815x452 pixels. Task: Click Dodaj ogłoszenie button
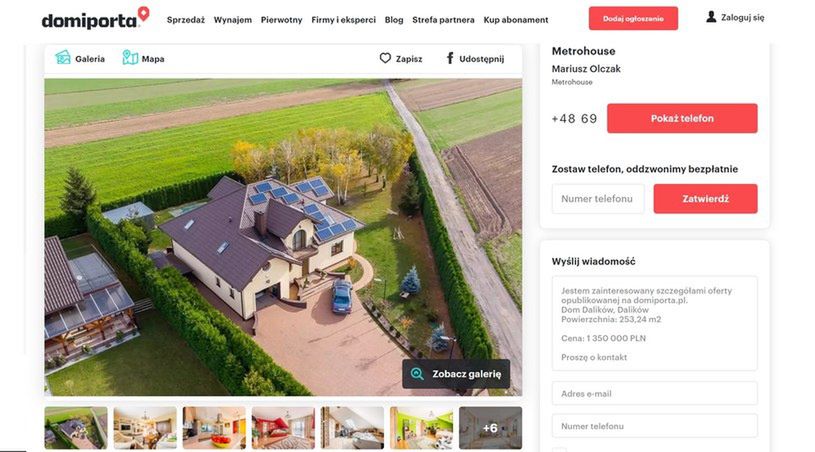(x=633, y=18)
